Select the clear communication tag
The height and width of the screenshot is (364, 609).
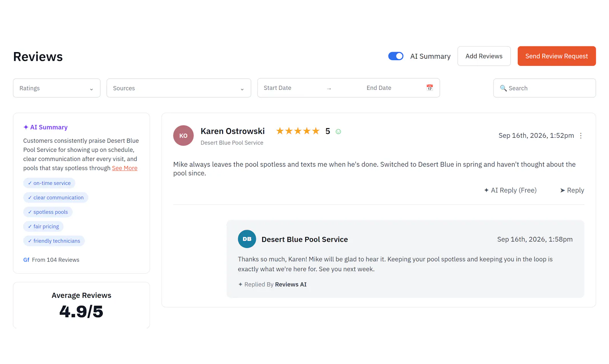56,197
